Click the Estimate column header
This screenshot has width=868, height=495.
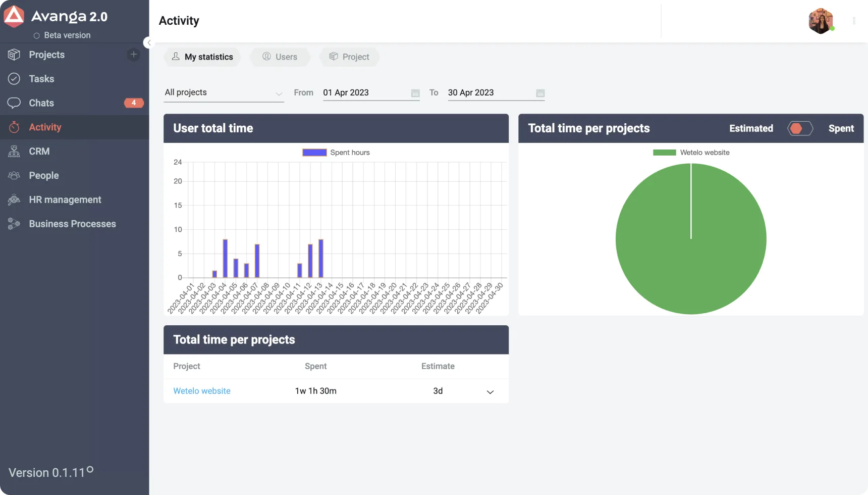438,366
